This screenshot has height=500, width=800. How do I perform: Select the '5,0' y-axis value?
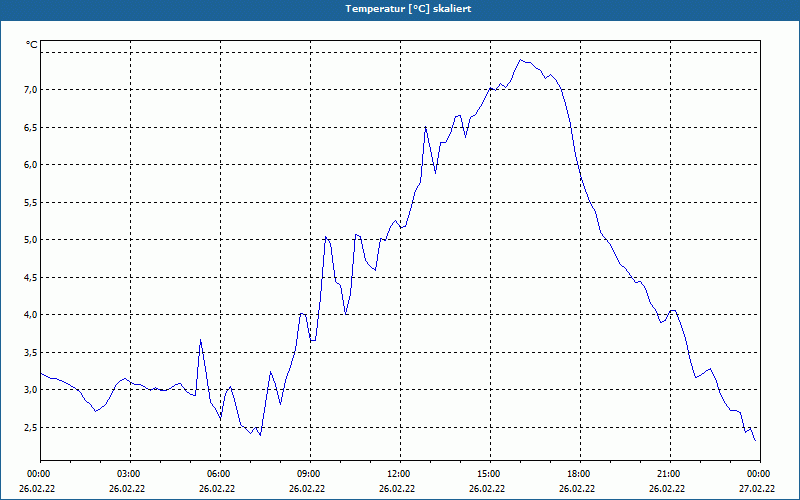pos(31,240)
